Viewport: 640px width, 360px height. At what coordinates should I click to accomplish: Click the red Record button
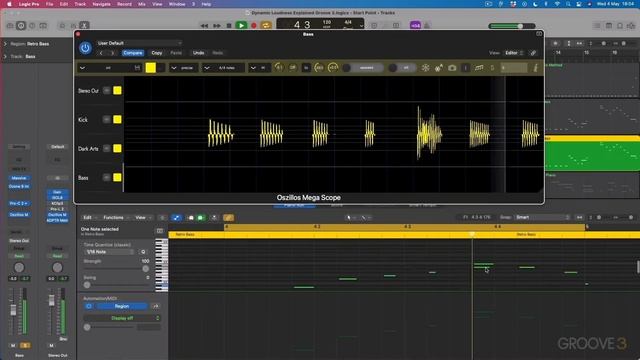pos(254,26)
